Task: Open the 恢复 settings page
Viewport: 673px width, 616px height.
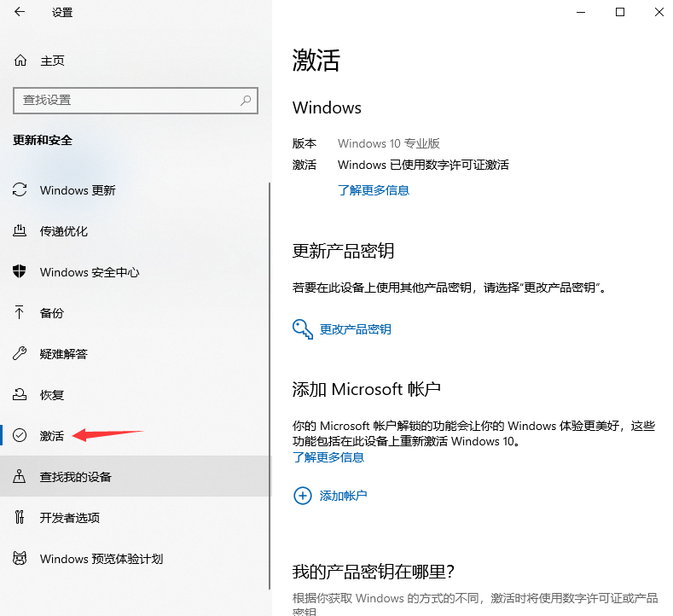Action: 52,395
